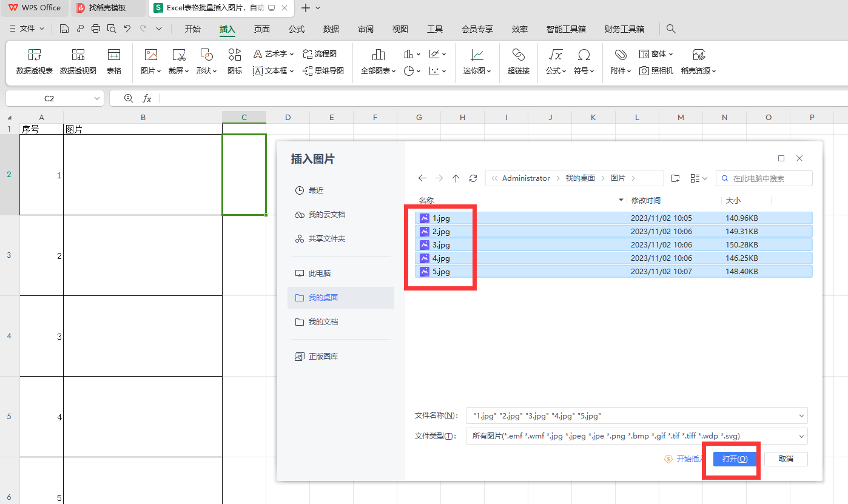Insert a 流程图 flowchart
The height and width of the screenshot is (504, 848).
(318, 53)
